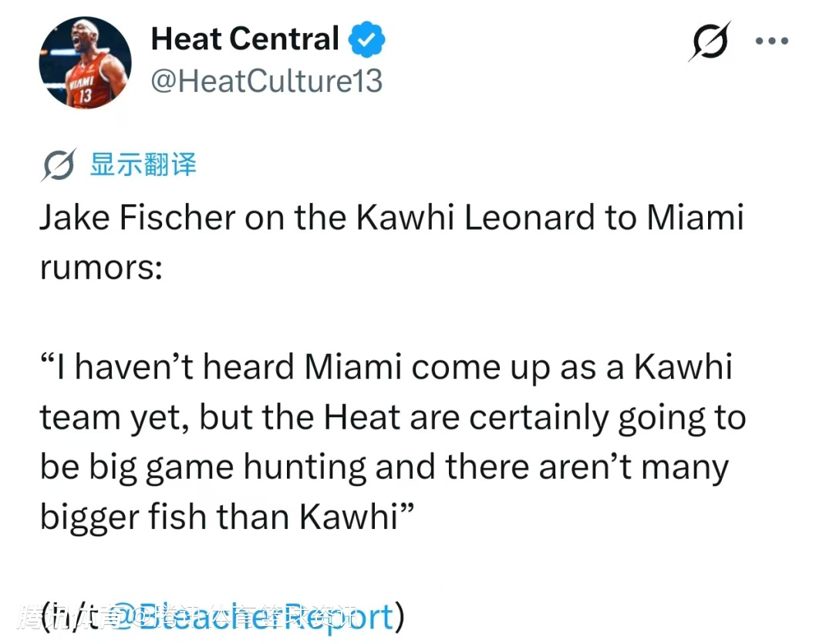Click the Grok icon beside 显示翻译
This screenshot has width=833, height=644.
[x=59, y=165]
